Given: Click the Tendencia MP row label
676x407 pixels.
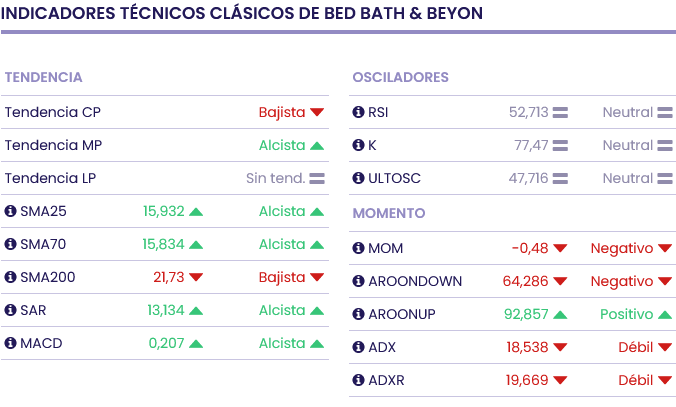Looking at the screenshot, I should [x=53, y=145].
